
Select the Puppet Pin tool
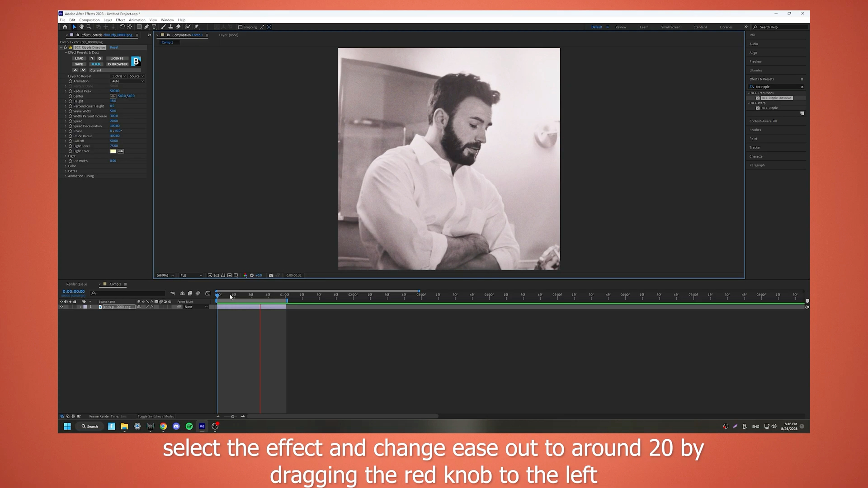click(x=196, y=27)
